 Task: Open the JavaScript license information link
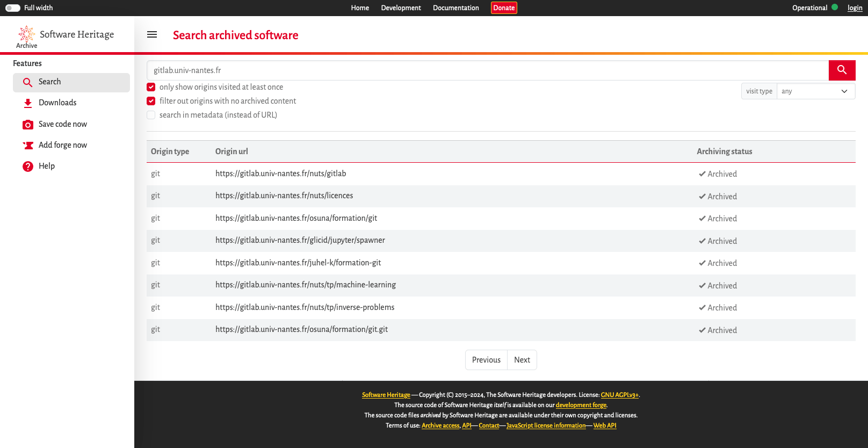[x=546, y=425]
